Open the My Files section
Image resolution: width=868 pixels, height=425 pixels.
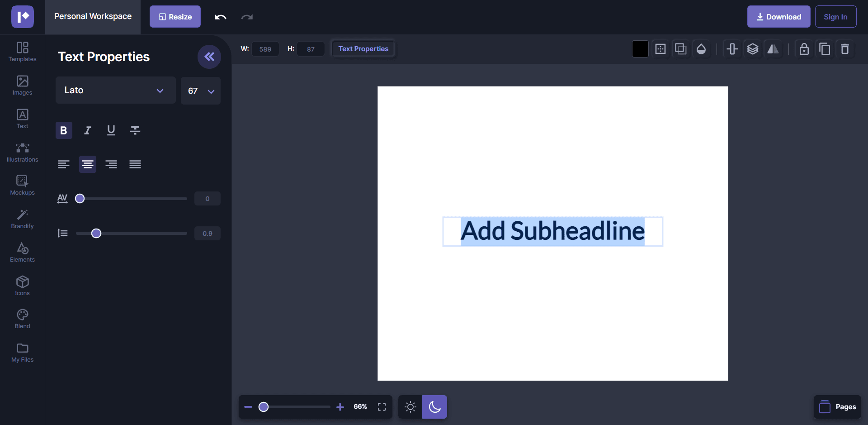pyautogui.click(x=22, y=353)
